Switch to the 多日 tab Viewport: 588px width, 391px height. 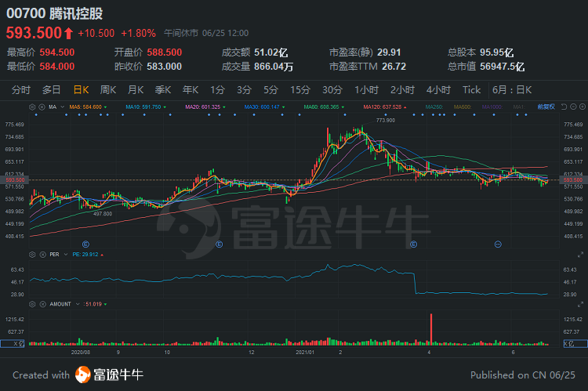click(x=52, y=90)
